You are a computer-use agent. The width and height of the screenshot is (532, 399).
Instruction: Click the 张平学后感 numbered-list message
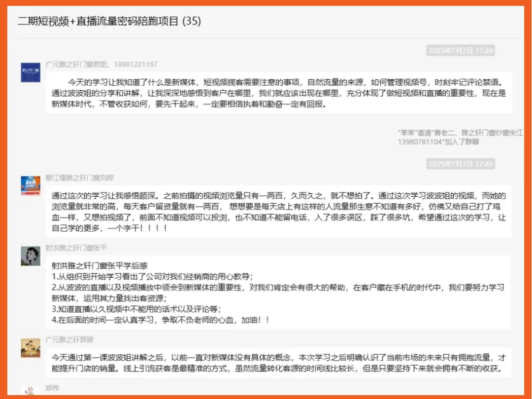point(278,292)
